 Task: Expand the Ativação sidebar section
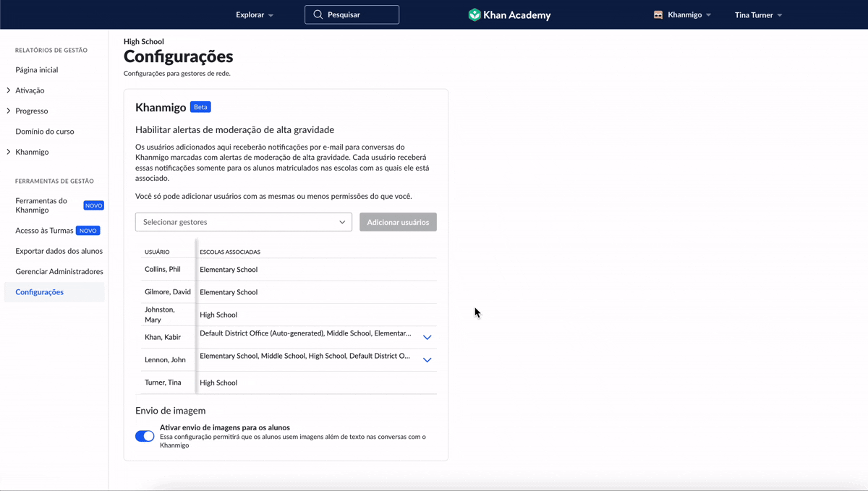coord(25,90)
